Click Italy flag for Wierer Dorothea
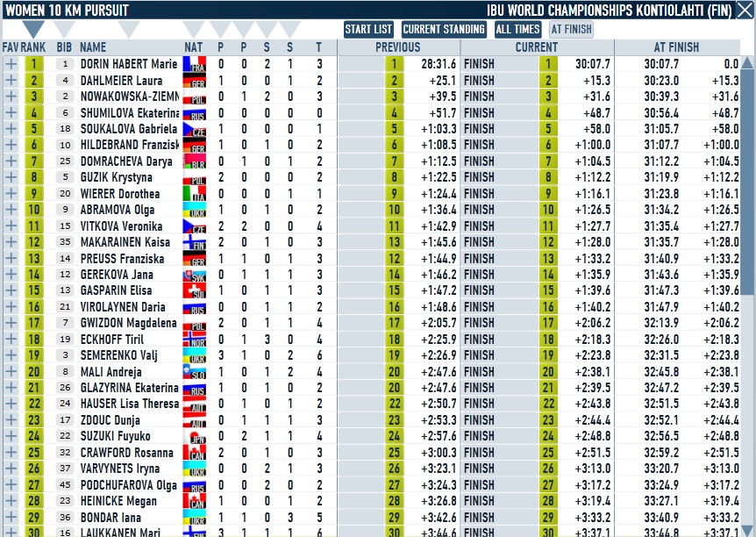Screen dimensions: 756x537 [x=195, y=193]
